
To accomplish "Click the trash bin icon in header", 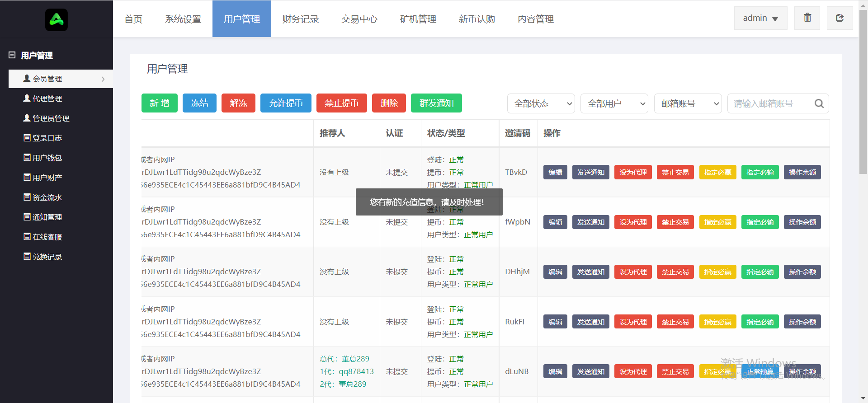I will tap(807, 18).
